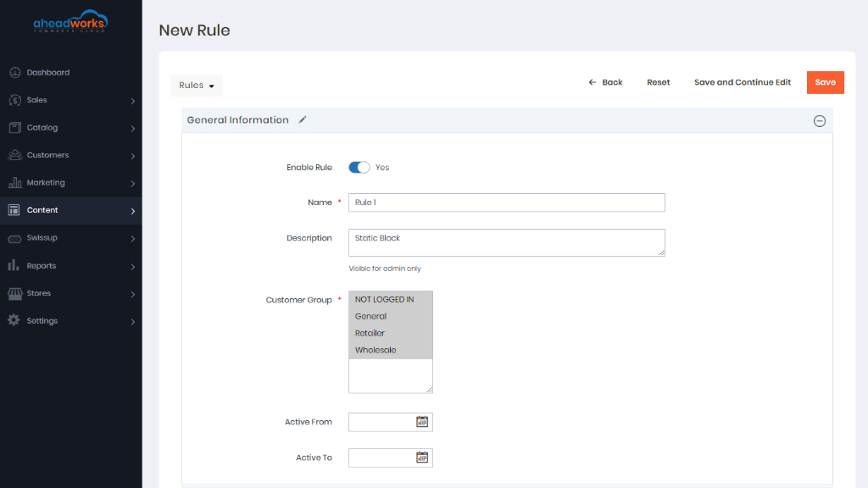Image resolution: width=868 pixels, height=488 pixels.
Task: Click the Name input field
Action: (507, 202)
